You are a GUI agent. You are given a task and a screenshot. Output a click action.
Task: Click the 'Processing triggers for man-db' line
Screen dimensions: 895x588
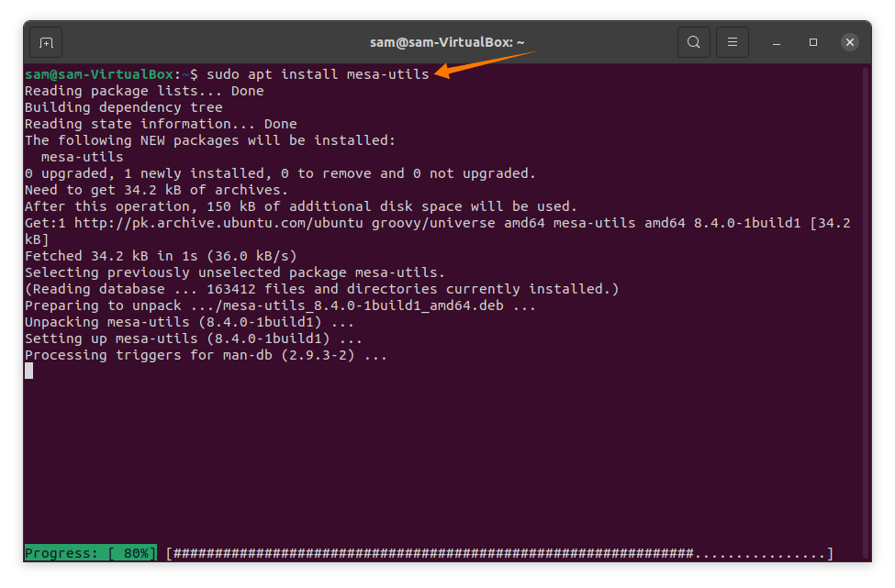point(206,355)
